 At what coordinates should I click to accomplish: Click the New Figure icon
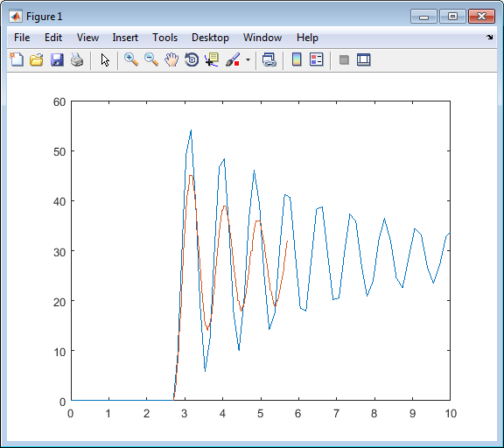17,59
